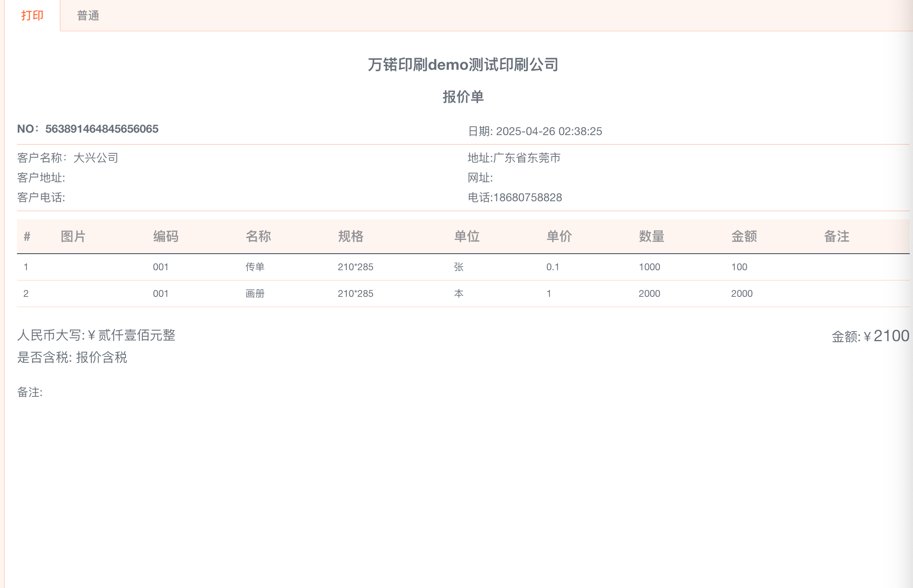The image size is (913, 588).
Task: Select the 画册 item row name
Action: (x=255, y=294)
